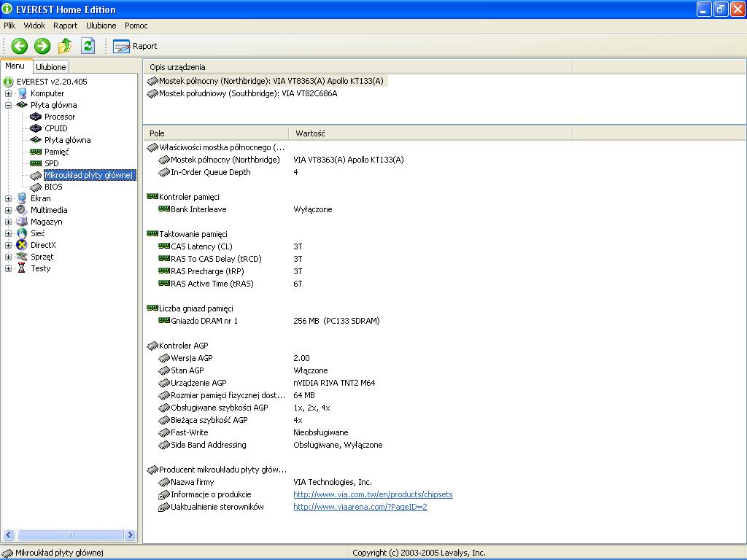Viewport: 747px width, 560px height.
Task: Expand the Komputer tree node
Action: pyautogui.click(x=9, y=93)
